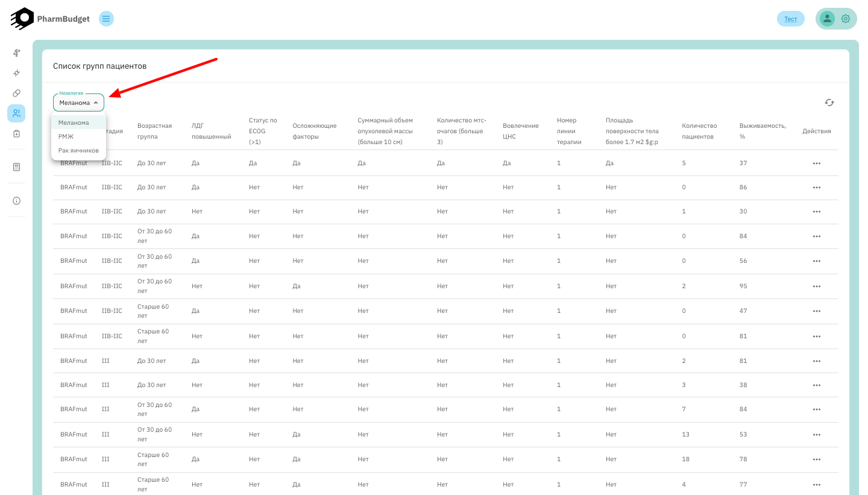868x495 pixels.
Task: Open actions menu for row with survival 95
Action: 817,286
